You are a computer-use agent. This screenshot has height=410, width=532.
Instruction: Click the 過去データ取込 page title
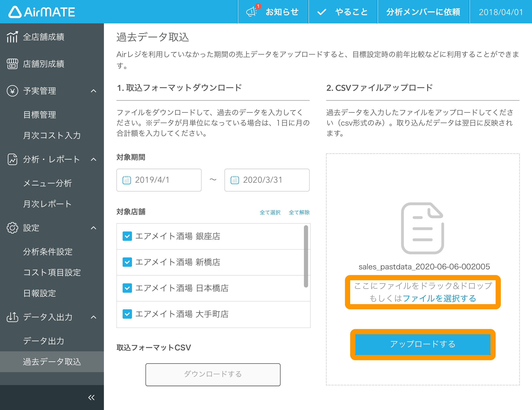pos(153,37)
